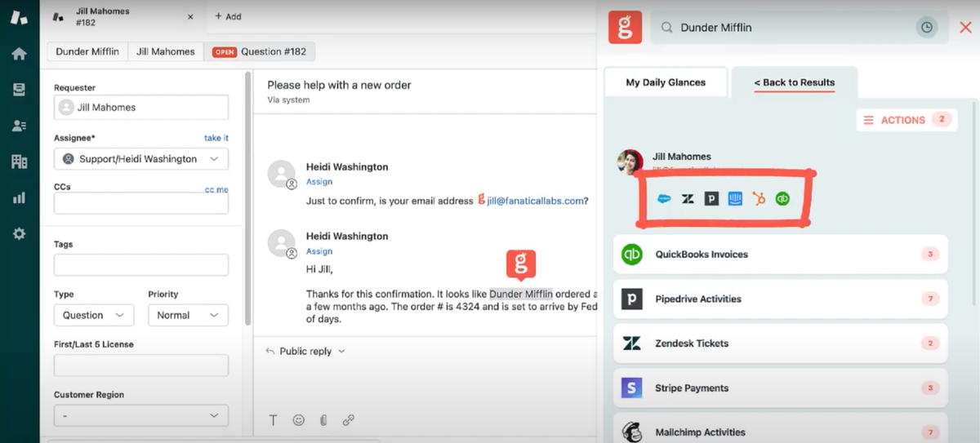Viewport: 980px width, 443px height.
Task: Click the small g icon beside the email address
Action: pyautogui.click(x=481, y=199)
